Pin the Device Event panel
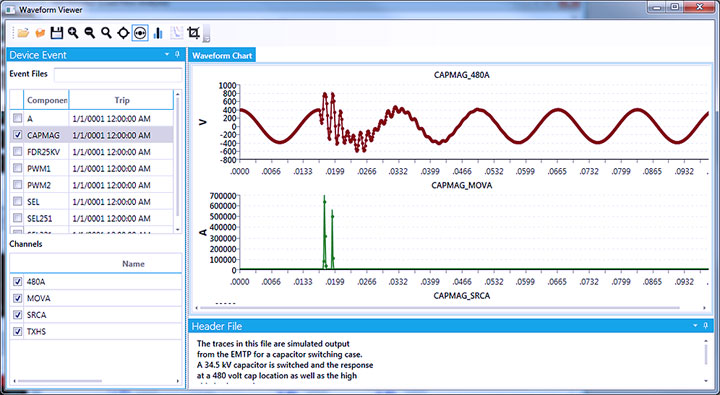The height and width of the screenshot is (395, 720). coord(177,54)
